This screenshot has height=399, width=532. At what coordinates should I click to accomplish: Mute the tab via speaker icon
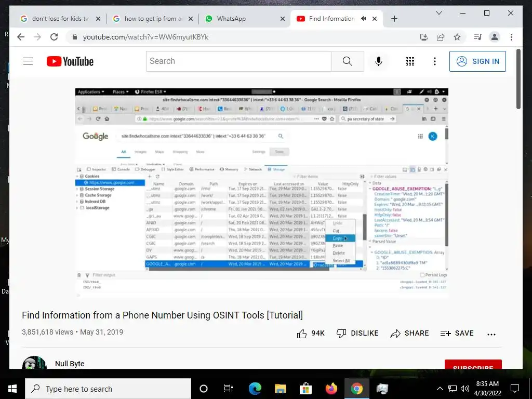(363, 19)
